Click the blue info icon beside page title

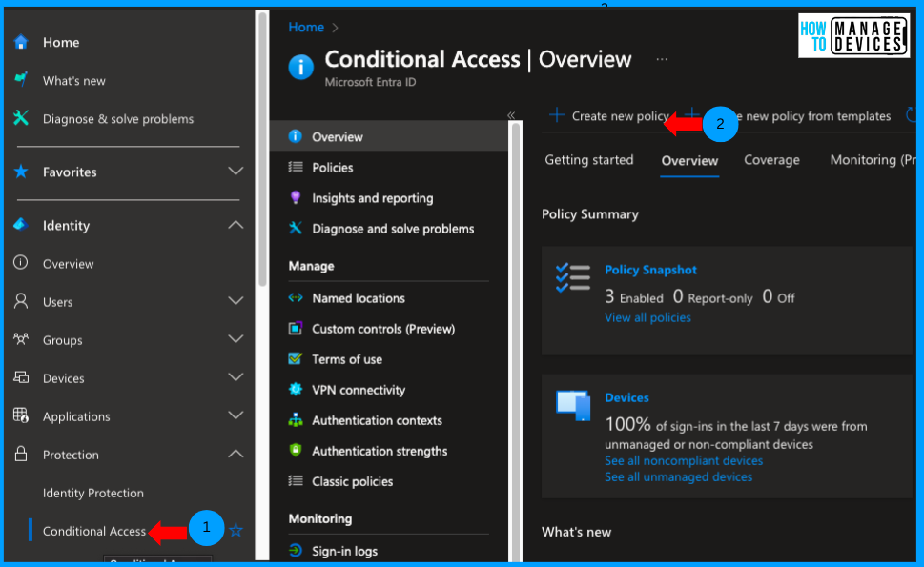(x=300, y=67)
